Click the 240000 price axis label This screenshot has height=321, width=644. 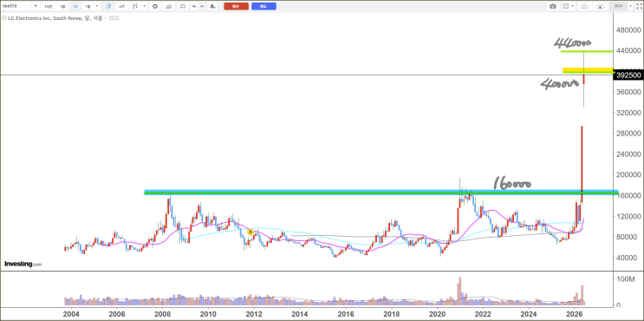pos(629,154)
